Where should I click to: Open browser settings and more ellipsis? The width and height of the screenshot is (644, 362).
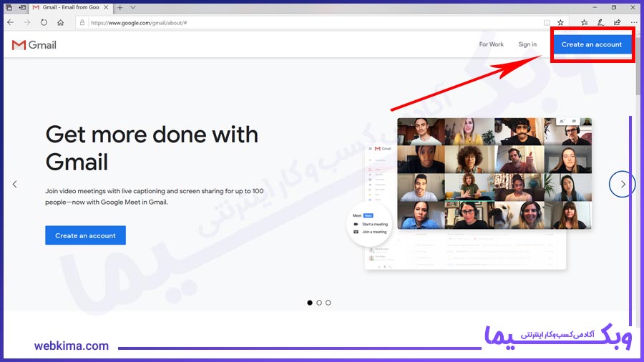click(x=634, y=23)
